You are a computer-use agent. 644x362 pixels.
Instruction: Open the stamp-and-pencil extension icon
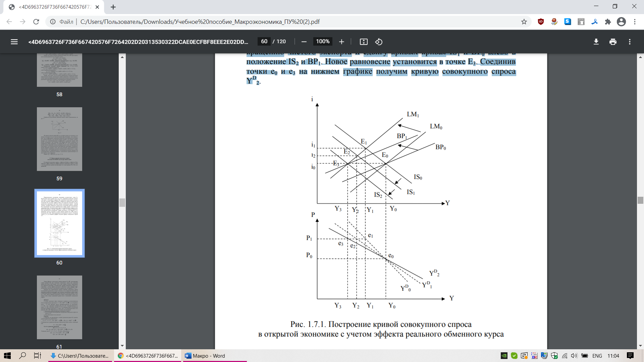click(x=554, y=22)
